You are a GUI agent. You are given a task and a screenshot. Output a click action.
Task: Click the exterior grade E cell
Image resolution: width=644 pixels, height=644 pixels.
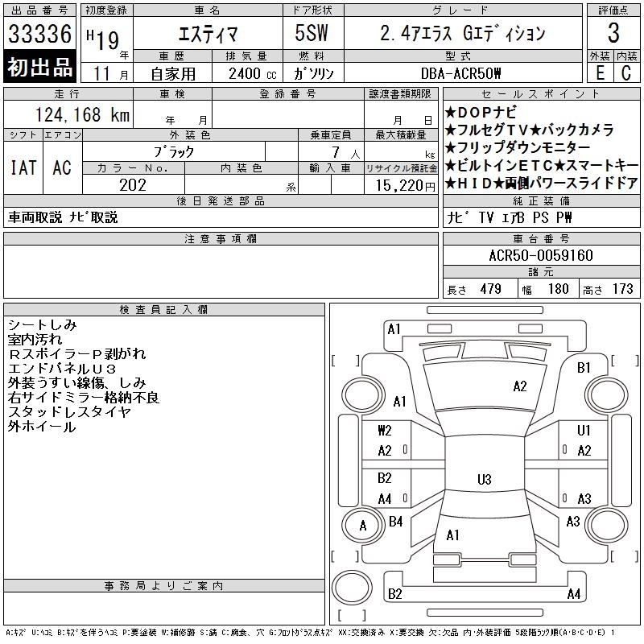600,72
